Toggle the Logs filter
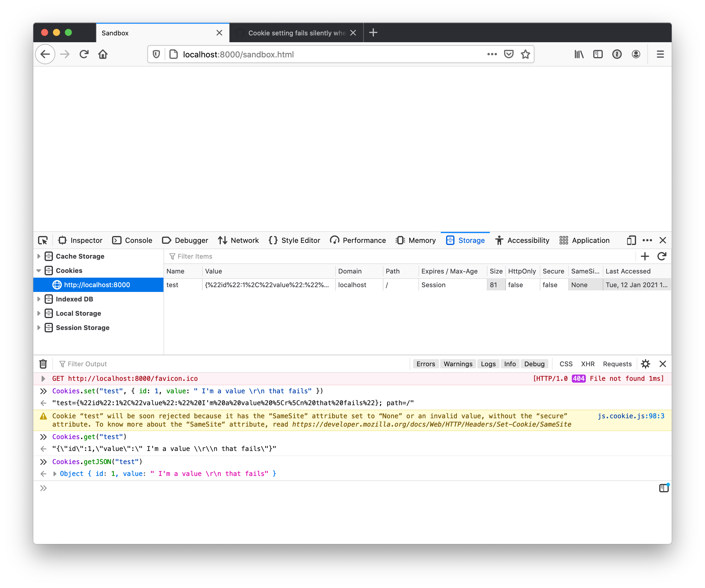 point(488,364)
